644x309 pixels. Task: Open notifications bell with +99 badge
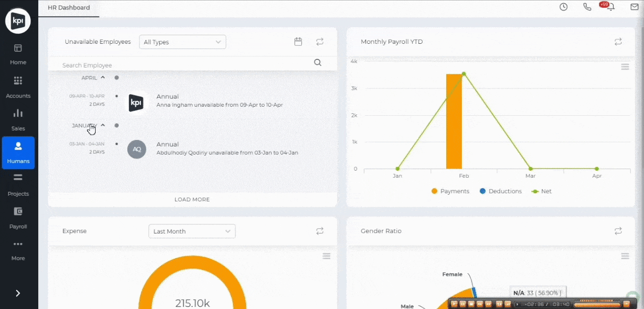610,7
